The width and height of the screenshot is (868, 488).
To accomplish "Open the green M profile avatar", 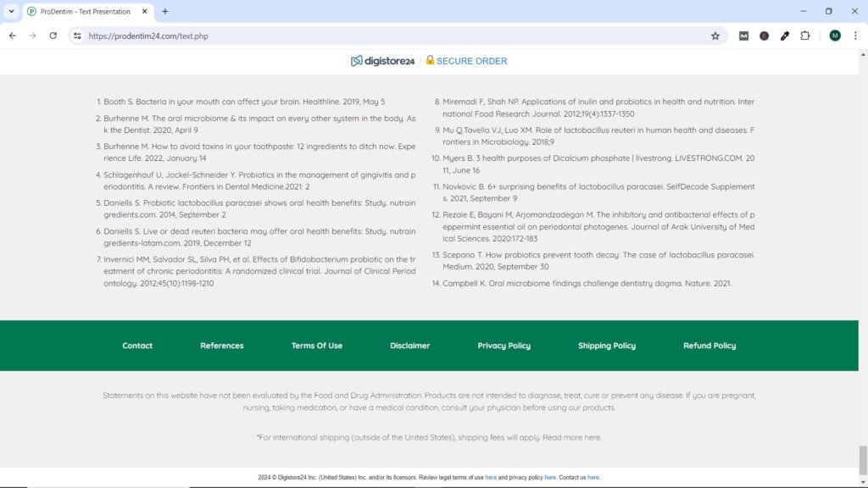I will pyautogui.click(x=835, y=36).
